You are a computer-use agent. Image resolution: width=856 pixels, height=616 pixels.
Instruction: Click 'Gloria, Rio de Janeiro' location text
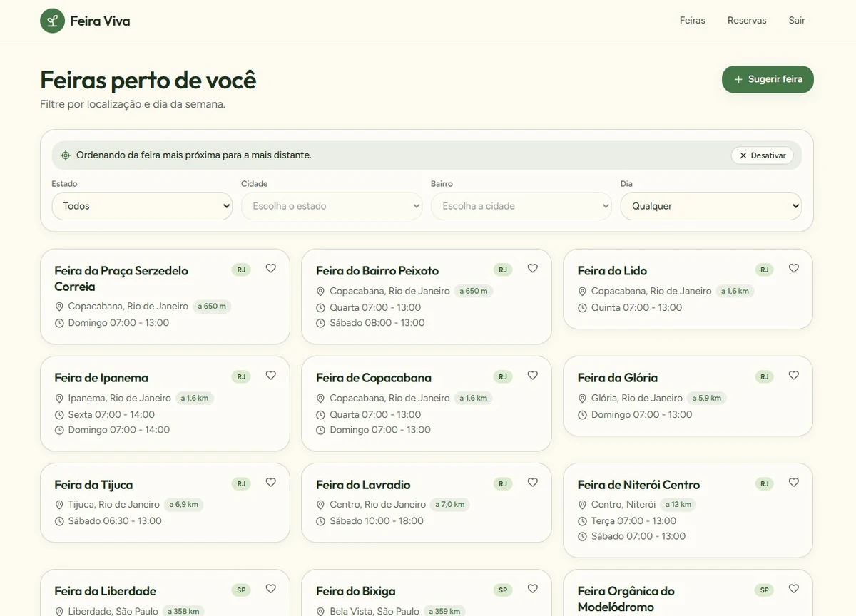pyautogui.click(x=637, y=398)
